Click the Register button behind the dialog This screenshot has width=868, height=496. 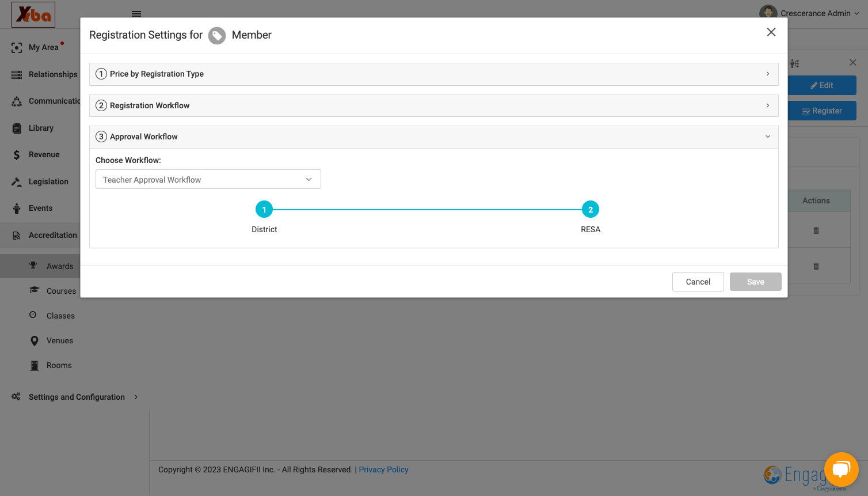(822, 111)
